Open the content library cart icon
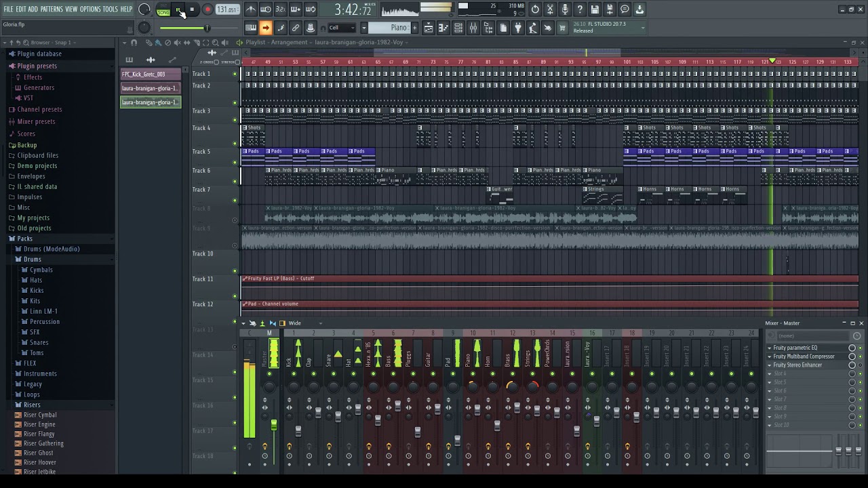Image resolution: width=868 pixels, height=488 pixels. [x=562, y=28]
